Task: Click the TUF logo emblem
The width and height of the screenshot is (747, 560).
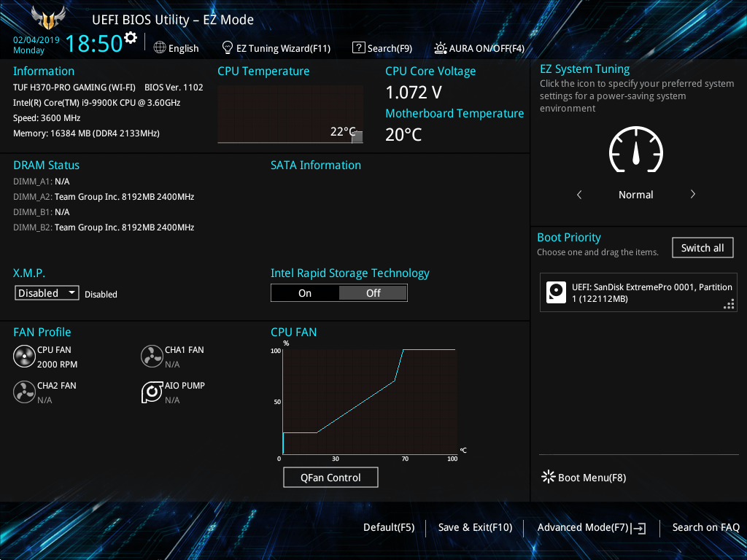Action: click(48, 19)
